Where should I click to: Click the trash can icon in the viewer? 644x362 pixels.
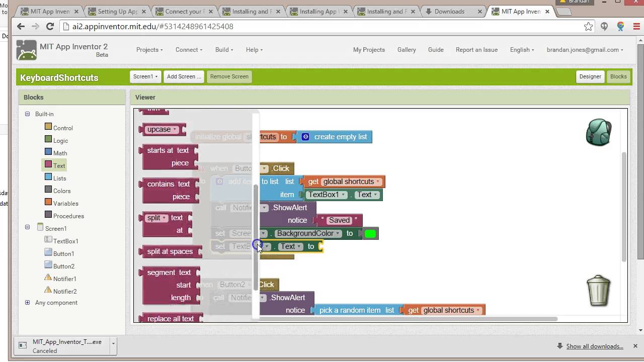599,290
